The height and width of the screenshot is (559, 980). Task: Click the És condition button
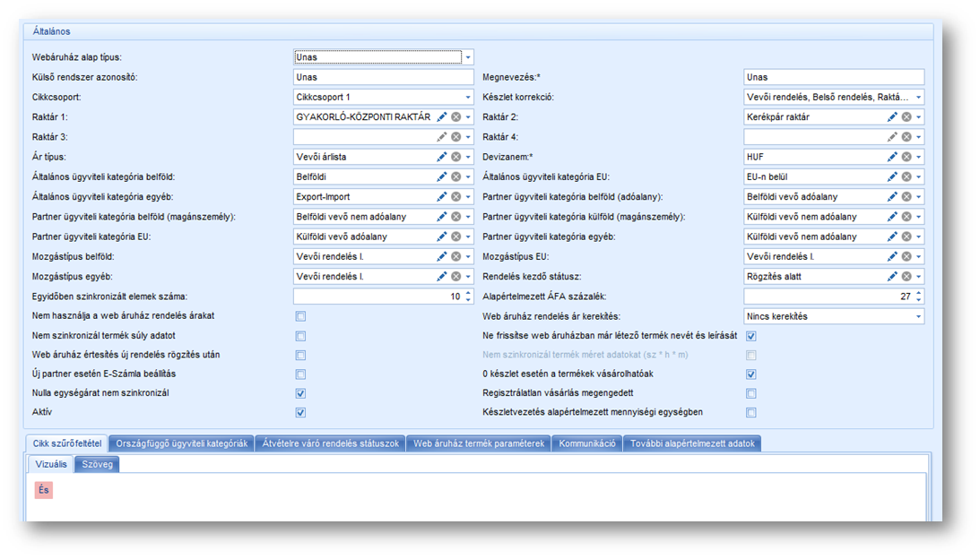coord(44,490)
